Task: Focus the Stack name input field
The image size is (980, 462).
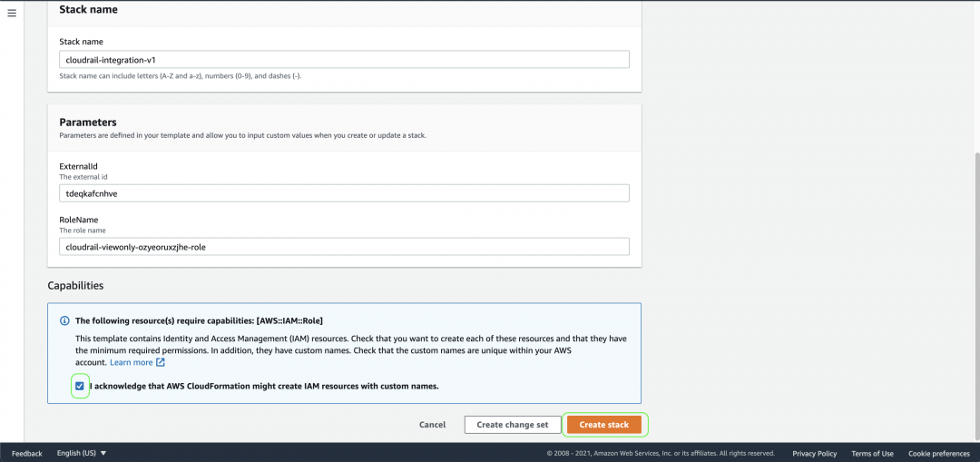Action: [345, 59]
